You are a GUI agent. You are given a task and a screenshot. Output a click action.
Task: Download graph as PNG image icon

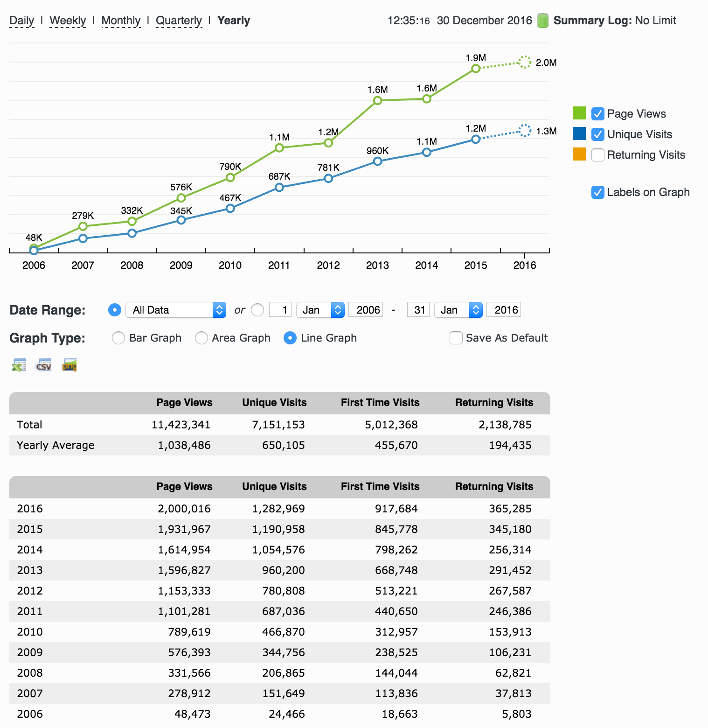69,365
